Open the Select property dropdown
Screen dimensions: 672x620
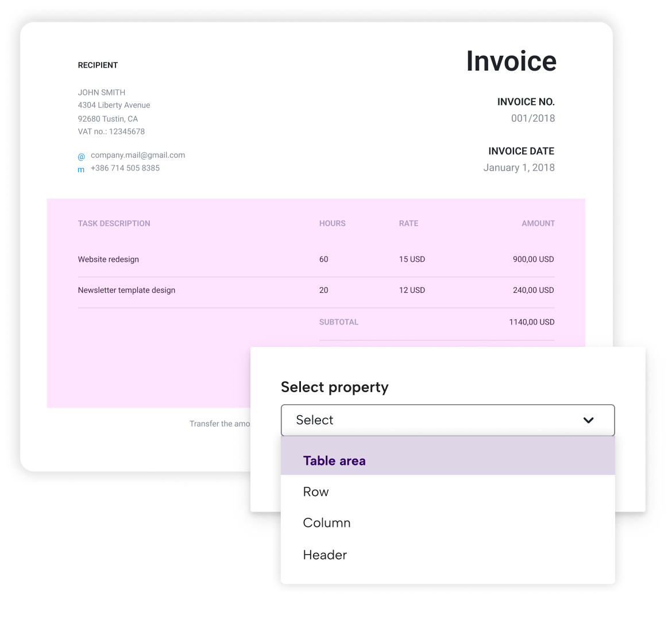tap(448, 420)
